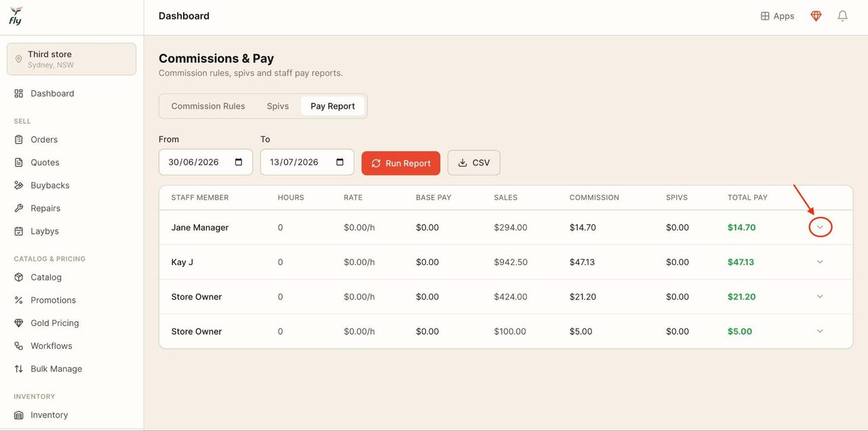This screenshot has height=431, width=868.
Task: Expand Kay J row details
Action: pyautogui.click(x=820, y=262)
